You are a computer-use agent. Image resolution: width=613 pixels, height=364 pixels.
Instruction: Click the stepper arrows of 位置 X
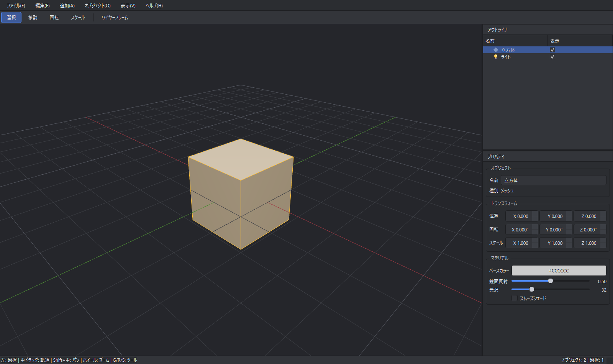(535, 216)
